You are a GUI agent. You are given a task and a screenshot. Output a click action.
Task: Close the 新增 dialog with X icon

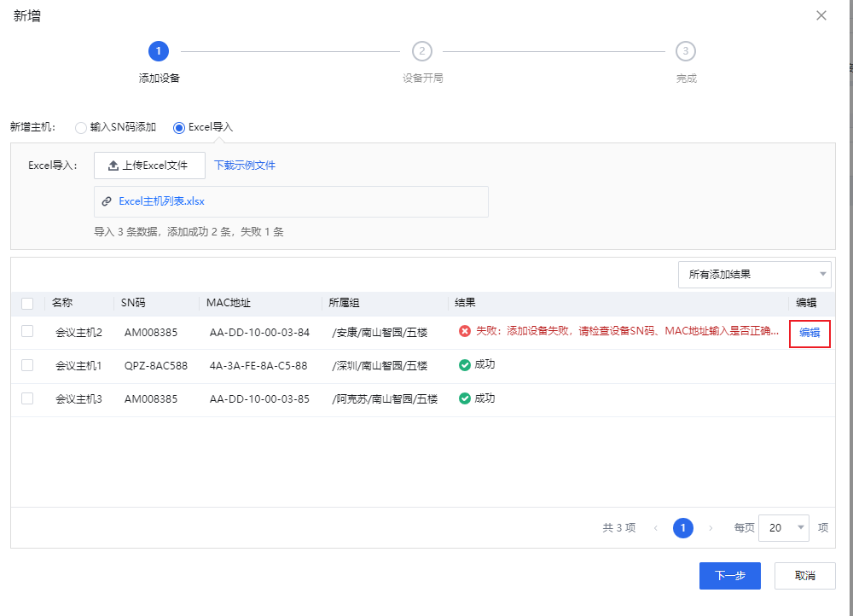coord(821,15)
